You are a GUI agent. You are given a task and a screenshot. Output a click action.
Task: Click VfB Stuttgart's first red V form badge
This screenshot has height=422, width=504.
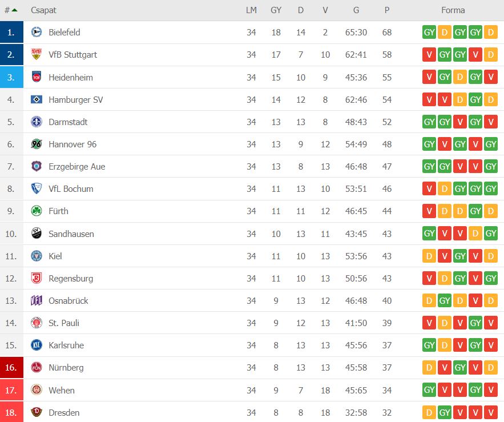(x=429, y=55)
